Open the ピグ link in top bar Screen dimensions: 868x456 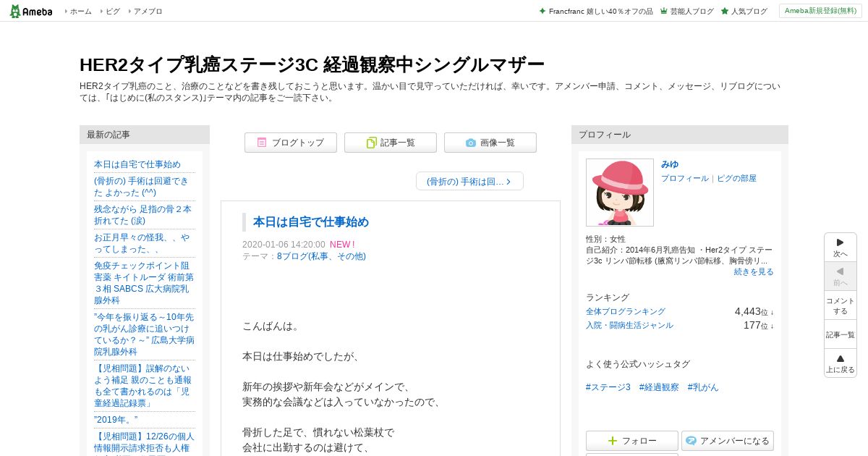click(x=113, y=12)
